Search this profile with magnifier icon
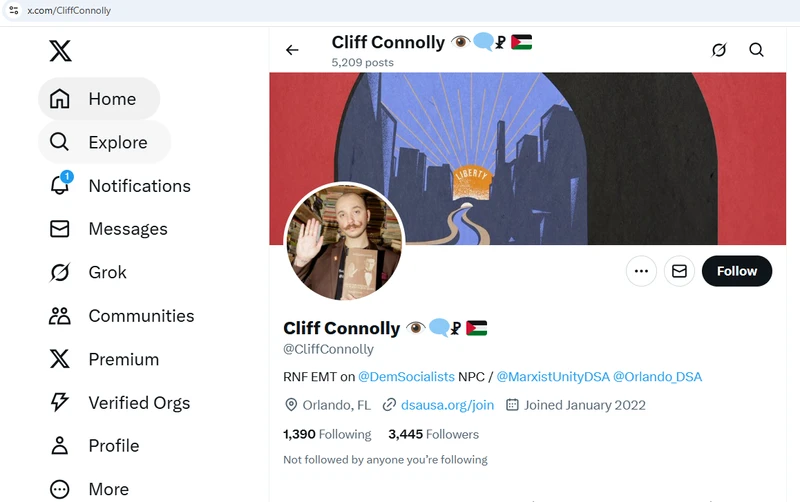The image size is (800, 502). [756, 50]
